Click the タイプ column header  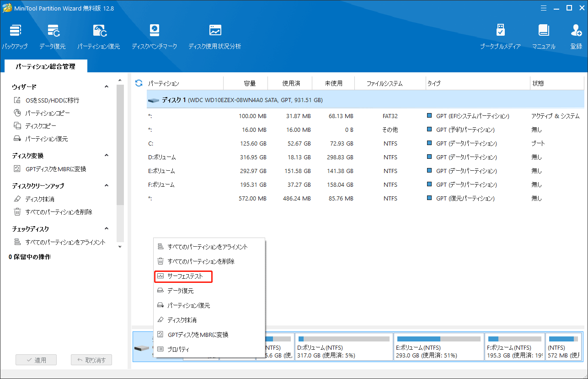click(x=477, y=83)
